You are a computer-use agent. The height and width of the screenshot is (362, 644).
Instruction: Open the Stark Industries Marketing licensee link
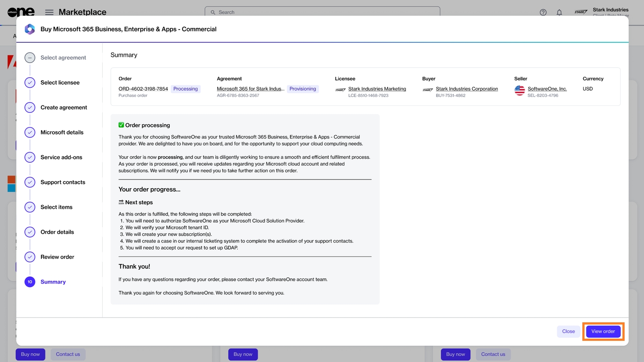pyautogui.click(x=377, y=89)
